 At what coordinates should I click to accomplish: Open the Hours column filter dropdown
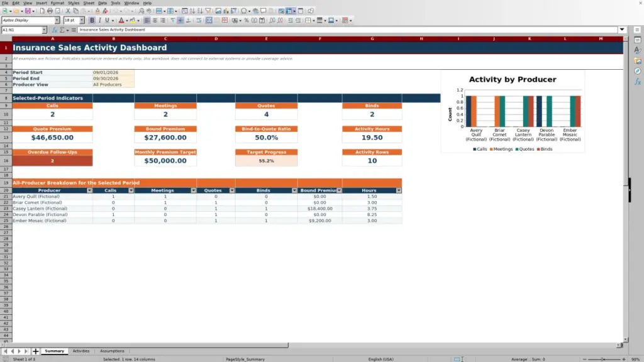point(399,190)
